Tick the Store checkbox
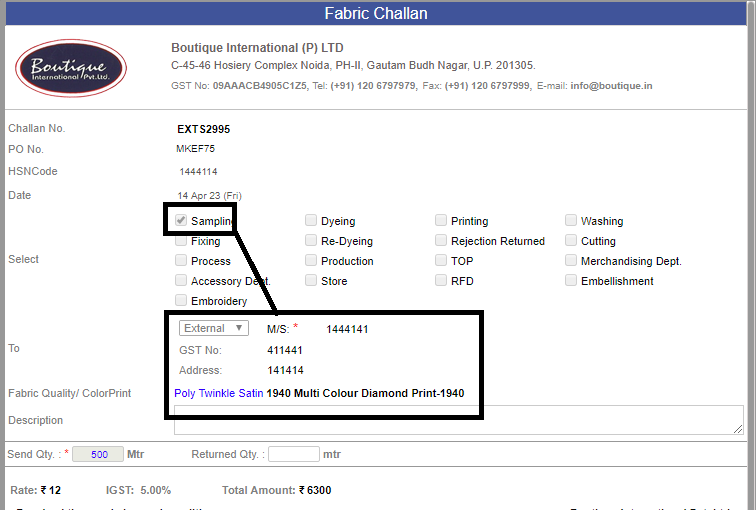The width and height of the screenshot is (756, 510). point(311,280)
